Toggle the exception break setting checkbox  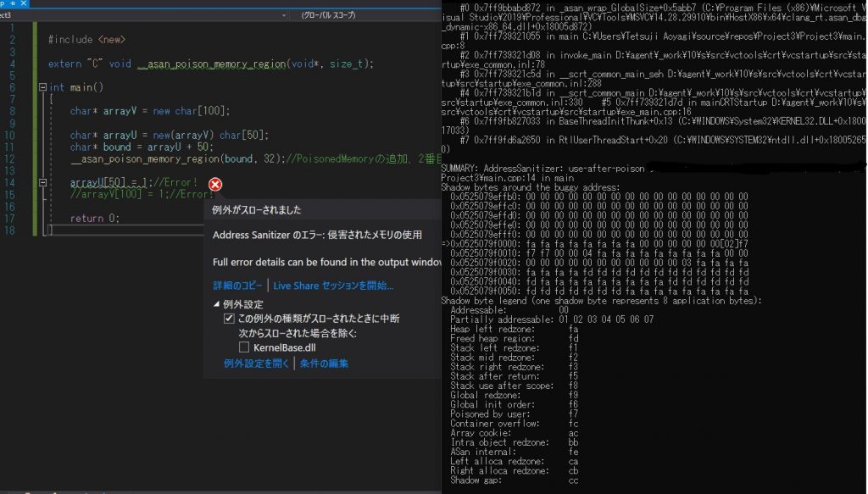tap(228, 319)
